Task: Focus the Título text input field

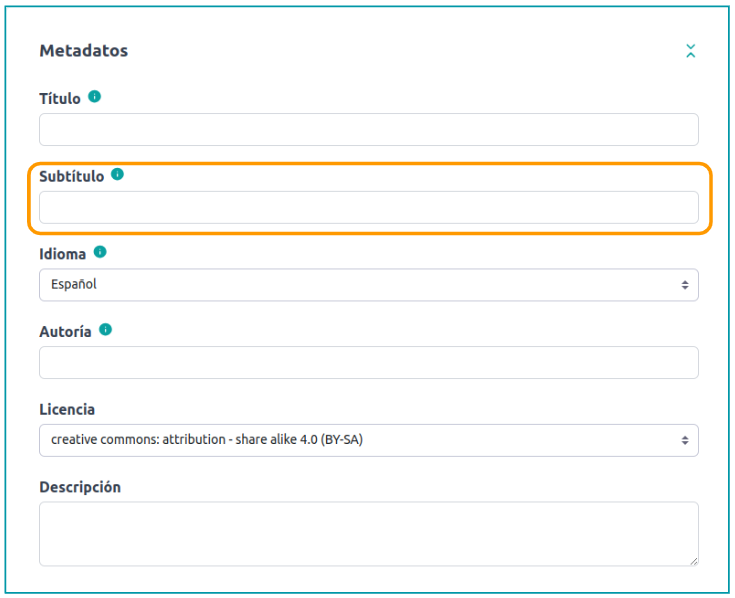Action: [368, 130]
